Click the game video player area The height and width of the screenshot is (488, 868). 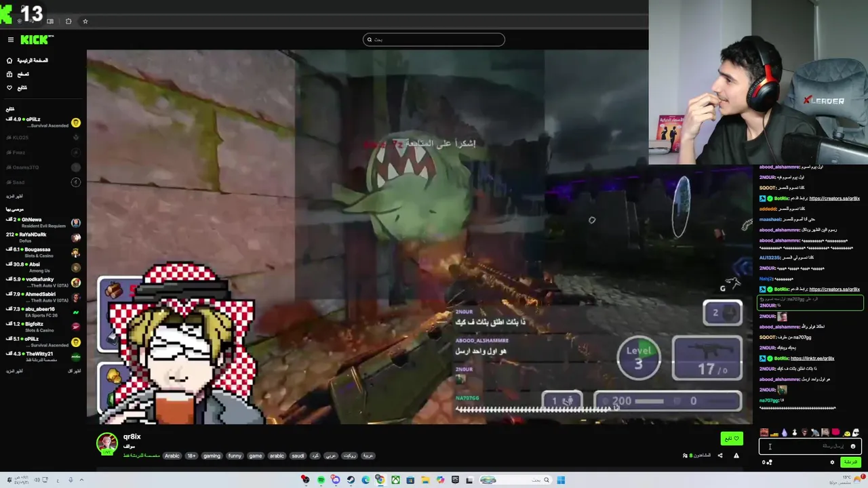(x=419, y=237)
